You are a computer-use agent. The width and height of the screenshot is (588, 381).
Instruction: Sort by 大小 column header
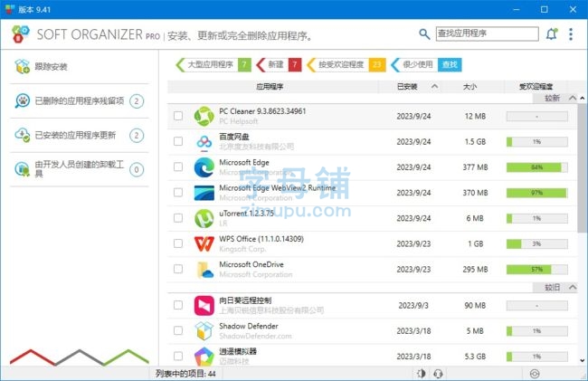(471, 87)
